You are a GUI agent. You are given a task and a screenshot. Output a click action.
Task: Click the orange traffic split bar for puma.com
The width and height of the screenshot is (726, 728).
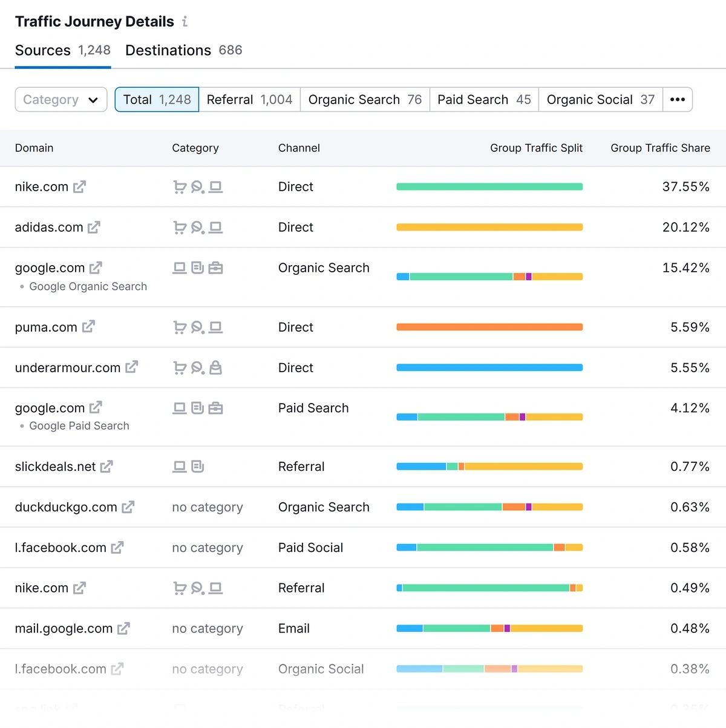[x=489, y=327]
